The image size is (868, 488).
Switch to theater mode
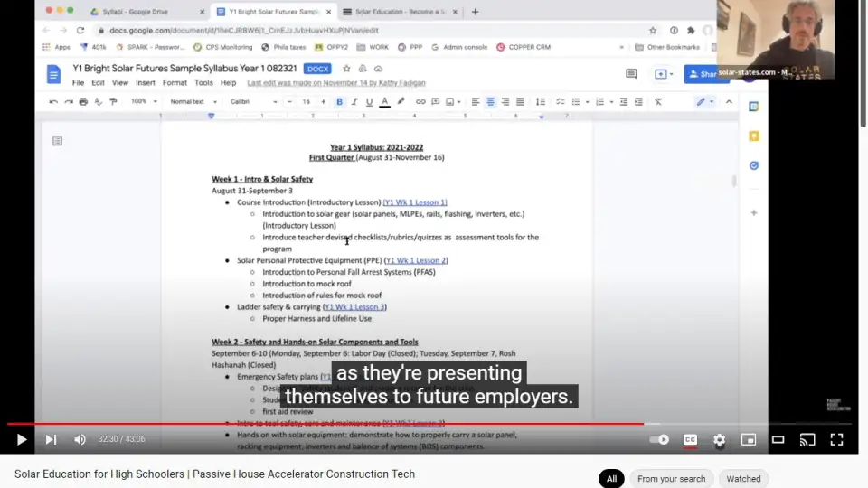pos(778,440)
